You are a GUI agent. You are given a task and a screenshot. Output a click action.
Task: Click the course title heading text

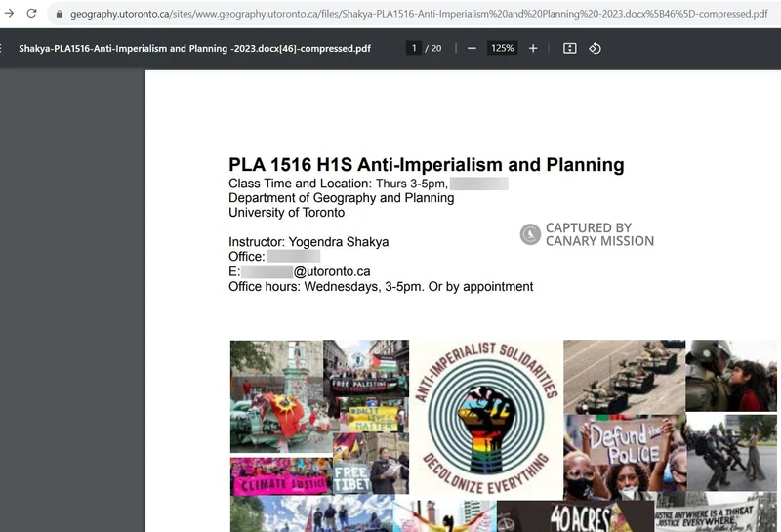pos(426,165)
